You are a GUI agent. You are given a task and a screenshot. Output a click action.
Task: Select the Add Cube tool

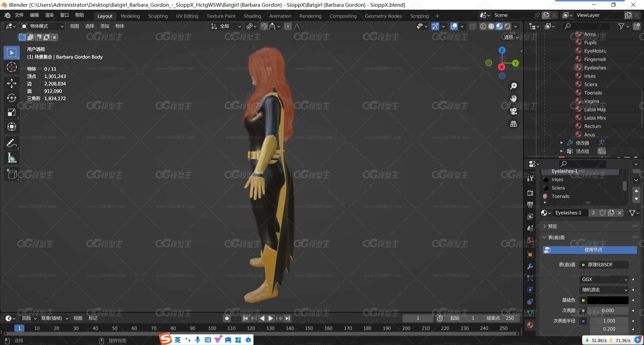click(x=12, y=174)
